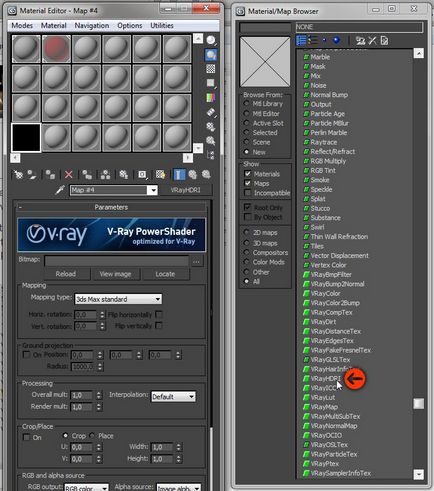The width and height of the screenshot is (434, 491).
Task: Click Put Material to Scene icon
Action: (32, 174)
